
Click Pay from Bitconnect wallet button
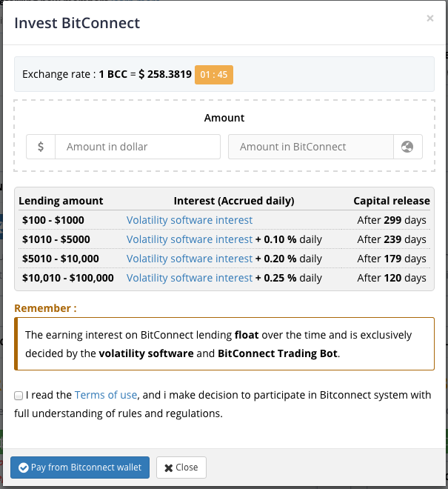(x=80, y=468)
